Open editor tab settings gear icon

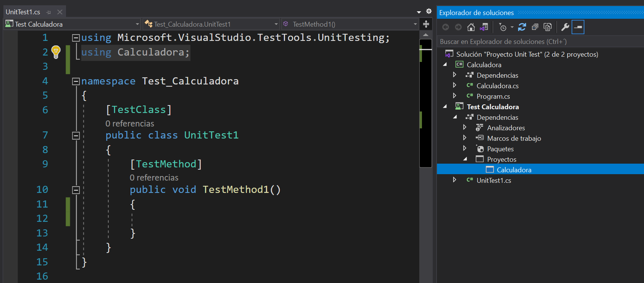[429, 11]
